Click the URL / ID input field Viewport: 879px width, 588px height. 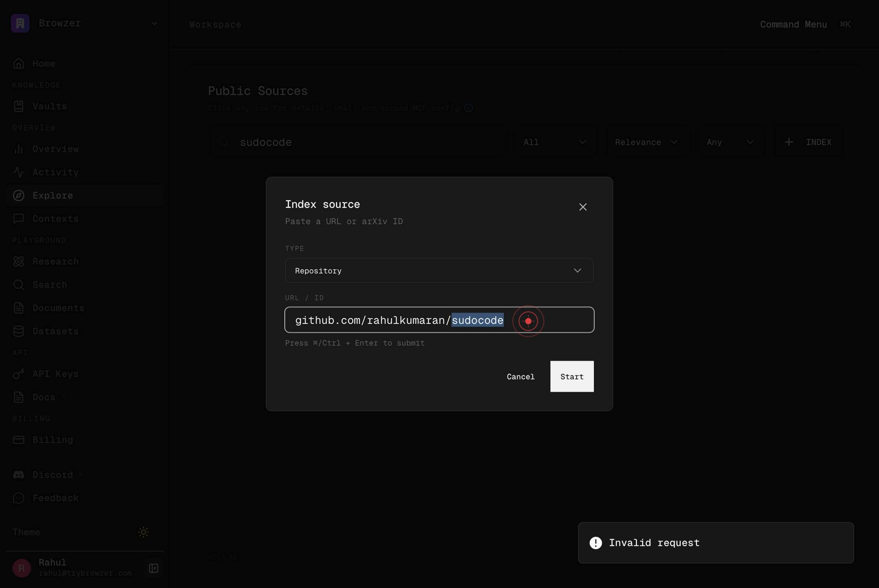click(439, 320)
